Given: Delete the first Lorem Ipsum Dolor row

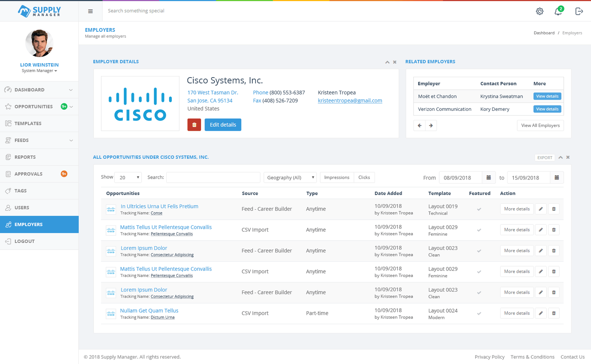Looking at the screenshot, I should [554, 251].
